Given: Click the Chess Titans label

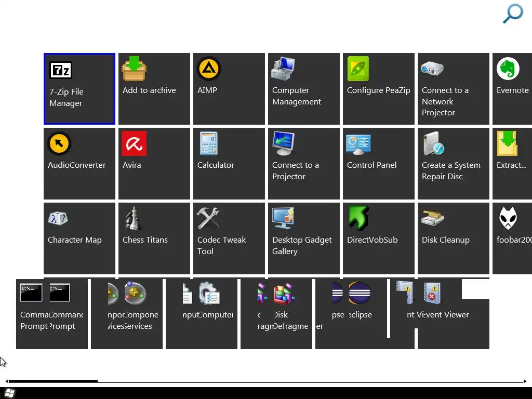Looking at the screenshot, I should coord(145,240).
